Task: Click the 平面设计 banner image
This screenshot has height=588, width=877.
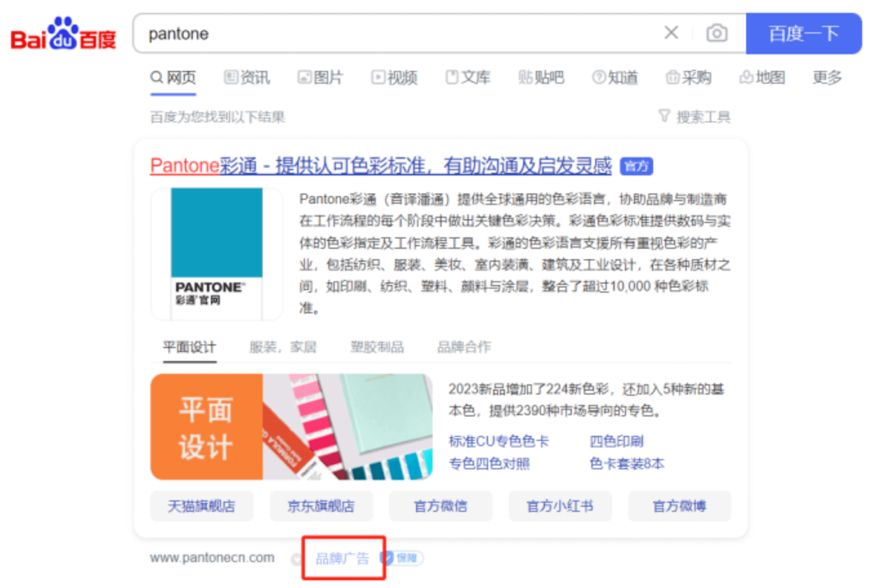Action: click(x=291, y=427)
